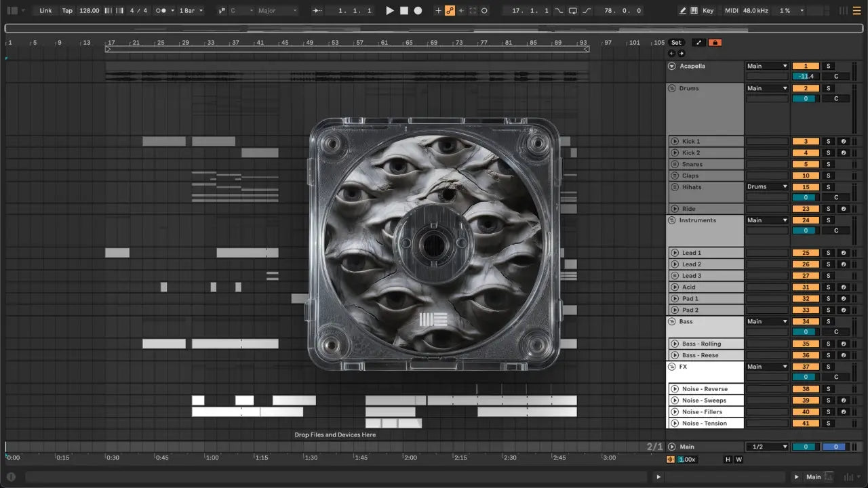
Task: Click the Session Record circle icon
Action: tap(484, 11)
